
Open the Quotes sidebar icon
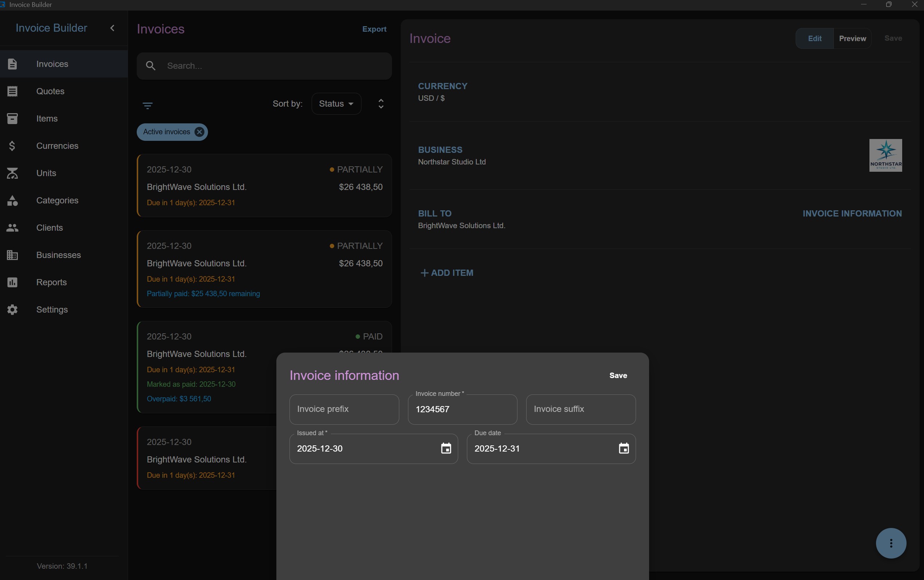(12, 91)
